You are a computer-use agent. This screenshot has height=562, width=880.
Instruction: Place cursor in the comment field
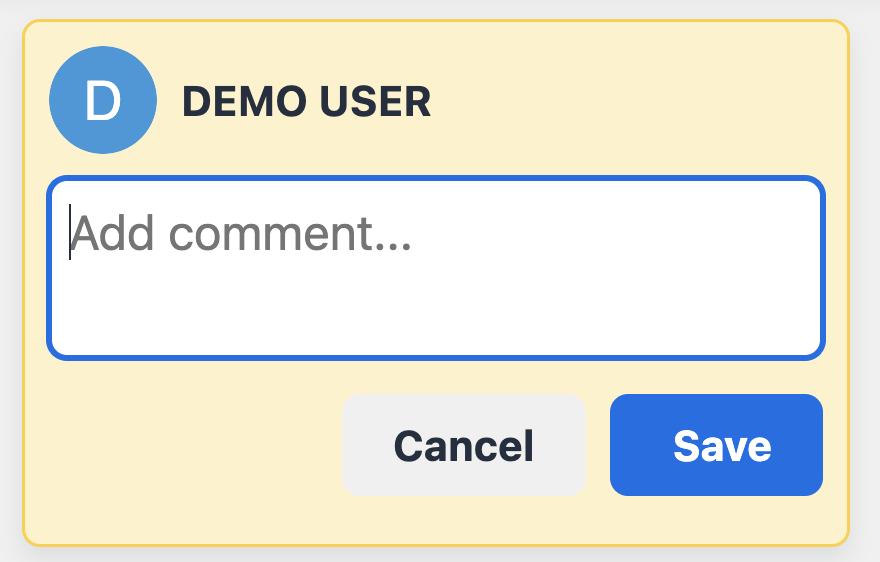435,267
